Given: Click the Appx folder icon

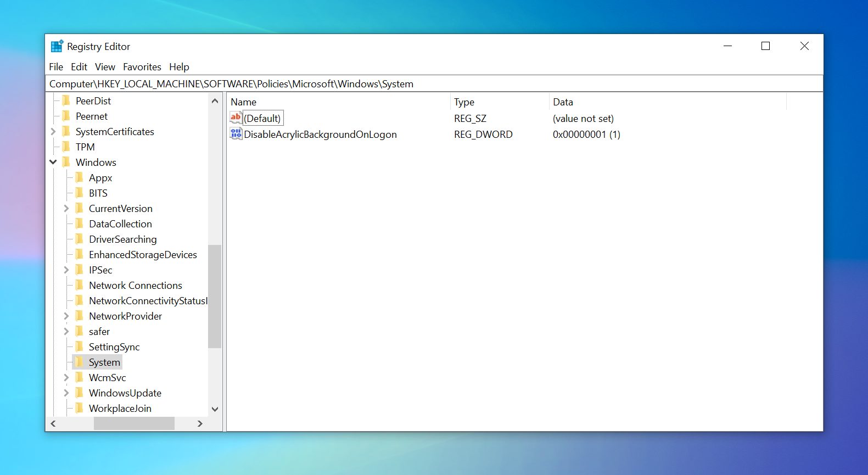Looking at the screenshot, I should [80, 177].
